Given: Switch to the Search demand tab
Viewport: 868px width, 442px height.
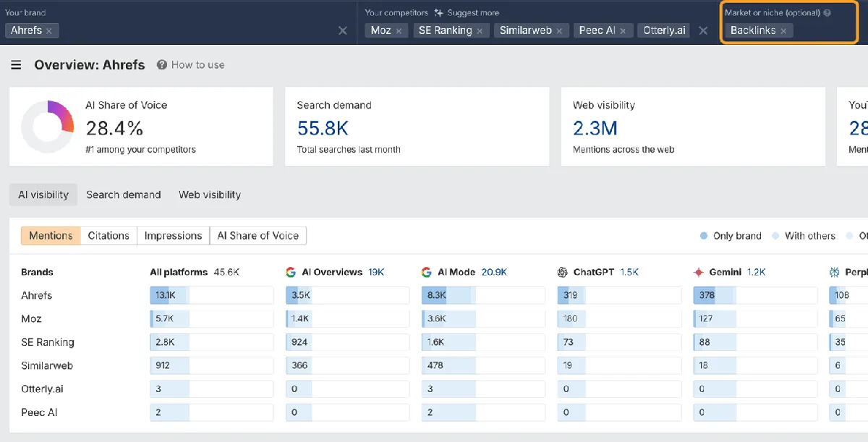Looking at the screenshot, I should tap(124, 195).
